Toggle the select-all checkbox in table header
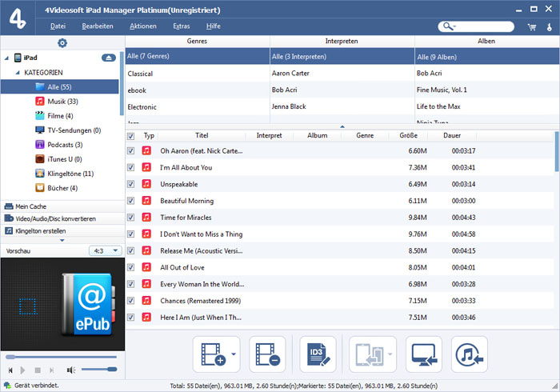This screenshot has width=560, height=392. point(131,136)
